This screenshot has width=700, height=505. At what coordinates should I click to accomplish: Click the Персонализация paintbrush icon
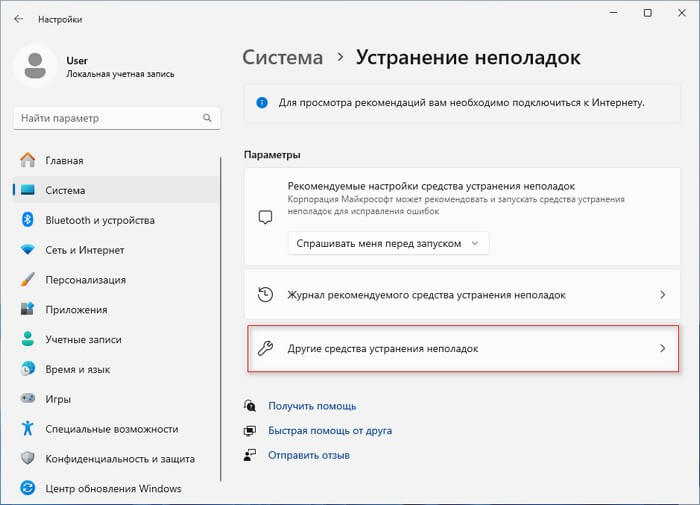click(28, 280)
